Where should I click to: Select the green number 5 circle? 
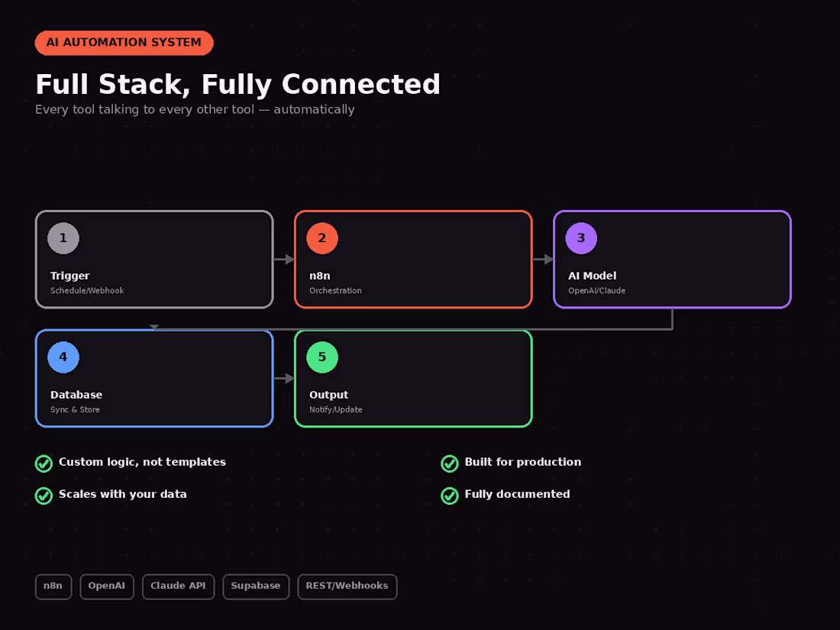tap(322, 357)
